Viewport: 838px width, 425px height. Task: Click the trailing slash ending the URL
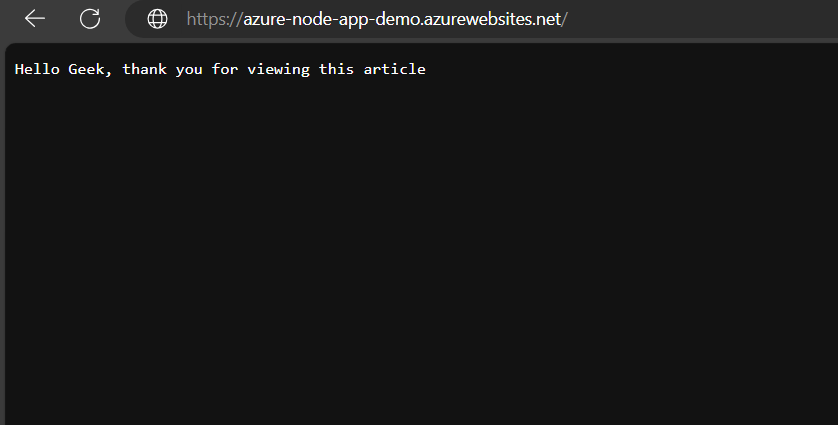point(564,19)
